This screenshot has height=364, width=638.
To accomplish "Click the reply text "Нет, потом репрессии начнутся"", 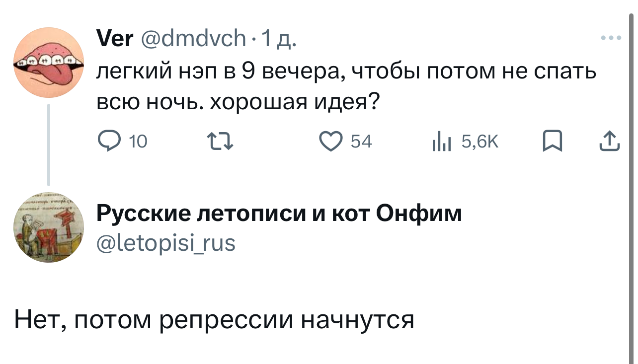I will pyautogui.click(x=214, y=320).
